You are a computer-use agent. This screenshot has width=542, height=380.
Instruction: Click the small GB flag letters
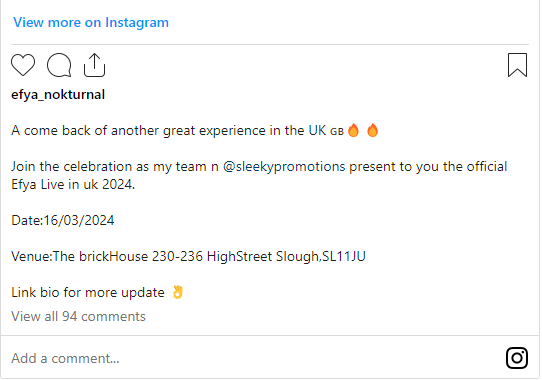(x=337, y=132)
